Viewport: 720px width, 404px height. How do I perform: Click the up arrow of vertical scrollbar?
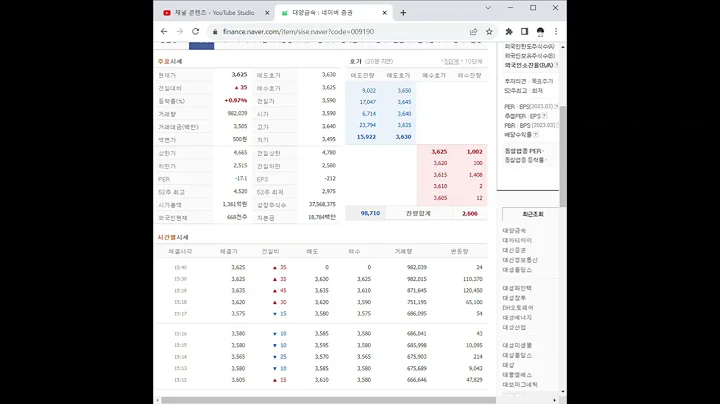(x=562, y=47)
